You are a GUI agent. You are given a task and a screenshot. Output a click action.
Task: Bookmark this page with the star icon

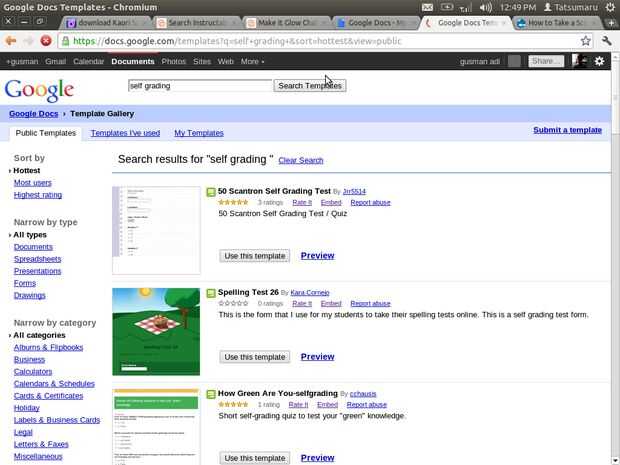pyautogui.click(x=586, y=41)
